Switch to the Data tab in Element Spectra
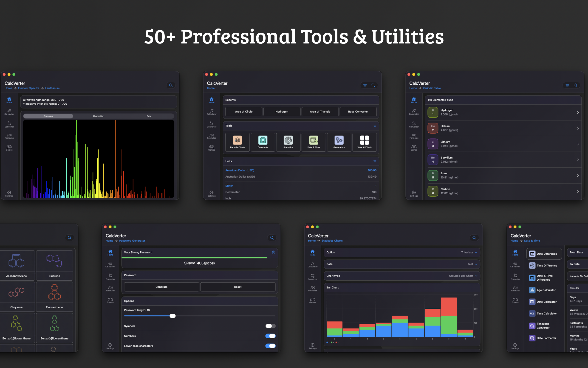Image resolution: width=588 pixels, height=368 pixels. click(149, 116)
